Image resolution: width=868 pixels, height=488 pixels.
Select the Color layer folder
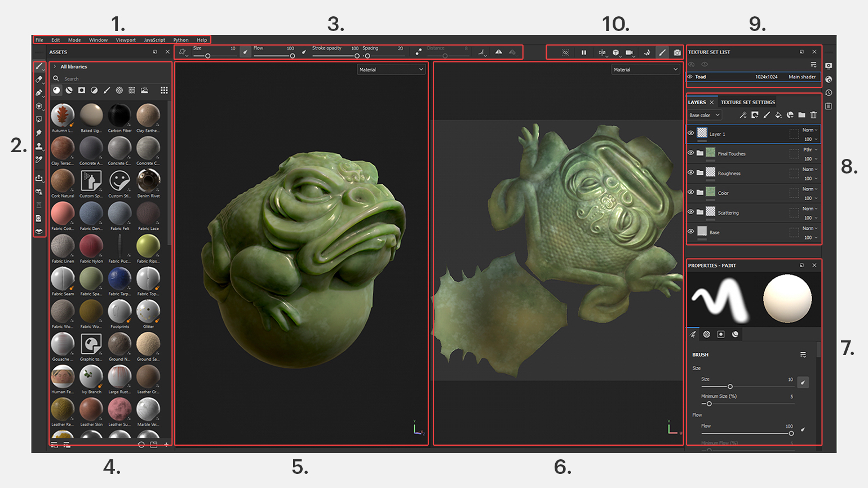(723, 193)
